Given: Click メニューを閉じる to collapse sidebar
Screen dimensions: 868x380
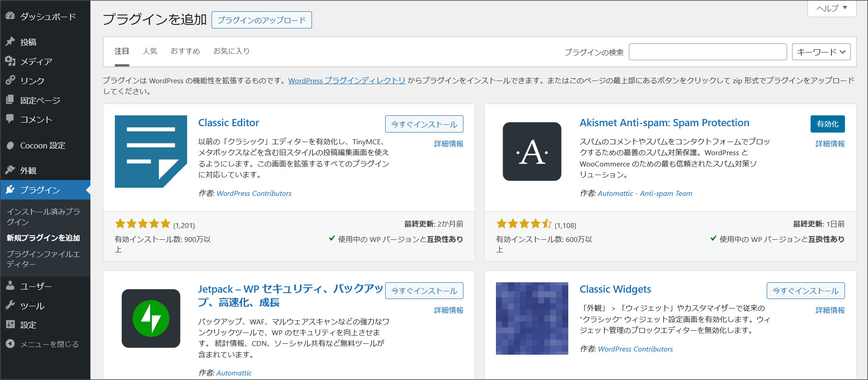Looking at the screenshot, I should (x=49, y=344).
